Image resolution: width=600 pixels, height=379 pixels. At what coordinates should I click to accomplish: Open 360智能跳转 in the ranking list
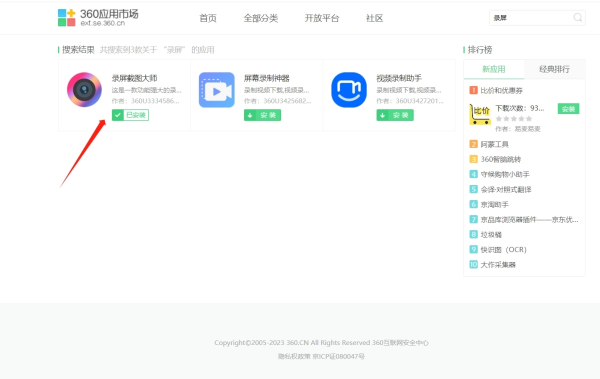coord(501,159)
